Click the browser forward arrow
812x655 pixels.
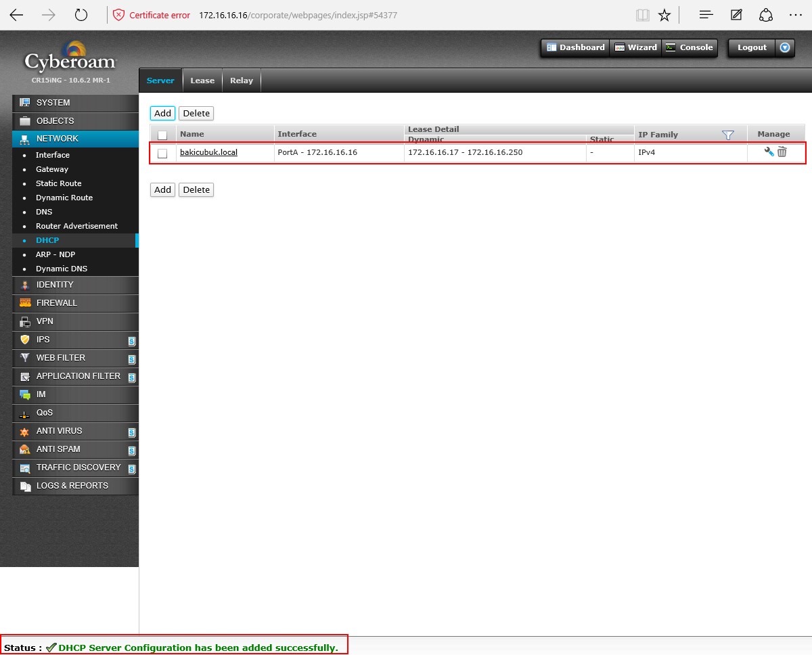point(49,15)
